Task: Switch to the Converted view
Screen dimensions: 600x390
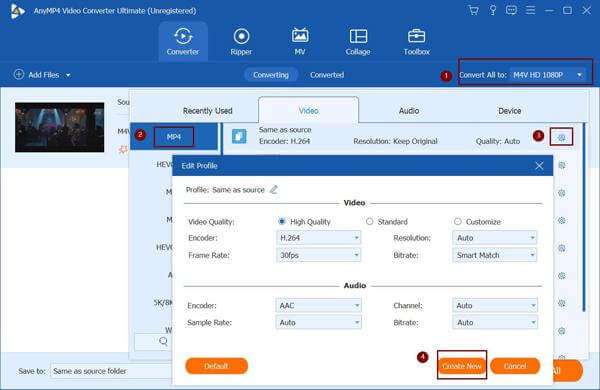Action: [327, 75]
